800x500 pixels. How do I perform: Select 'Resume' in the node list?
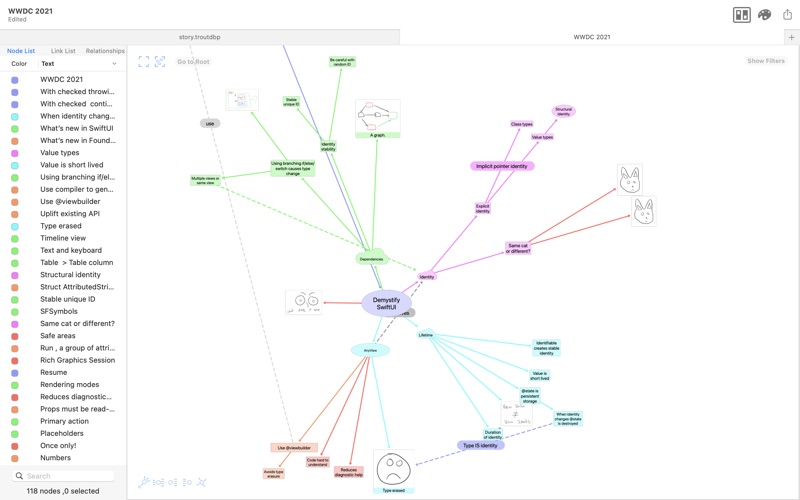point(54,372)
